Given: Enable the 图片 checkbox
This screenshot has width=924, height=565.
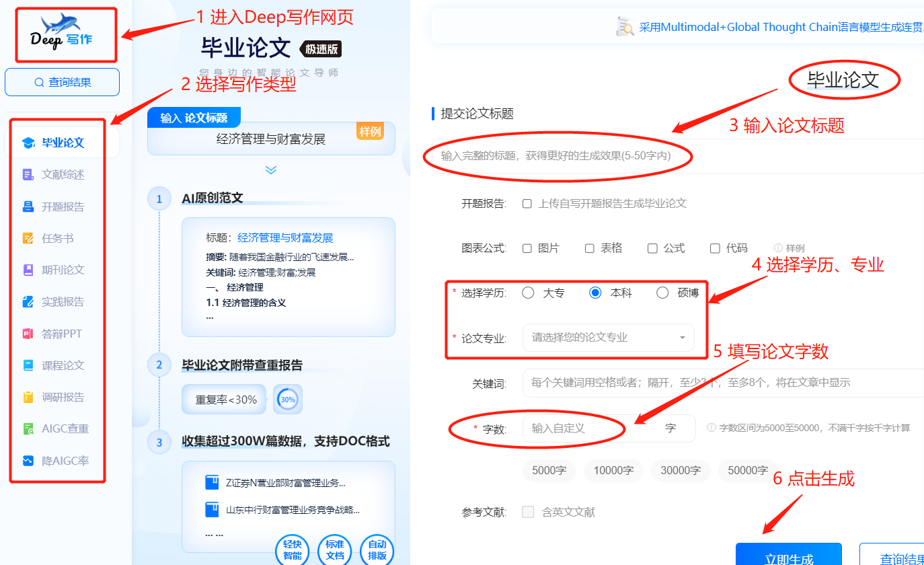Looking at the screenshot, I should [x=527, y=248].
